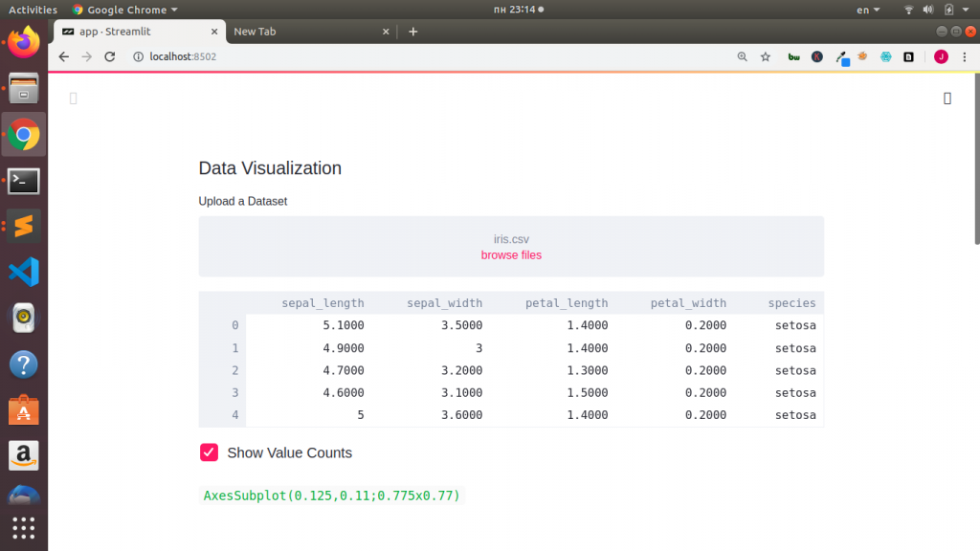This screenshot has width=980, height=551.
Task: Click the Streamlit icon in the dock
Action: coord(23,227)
